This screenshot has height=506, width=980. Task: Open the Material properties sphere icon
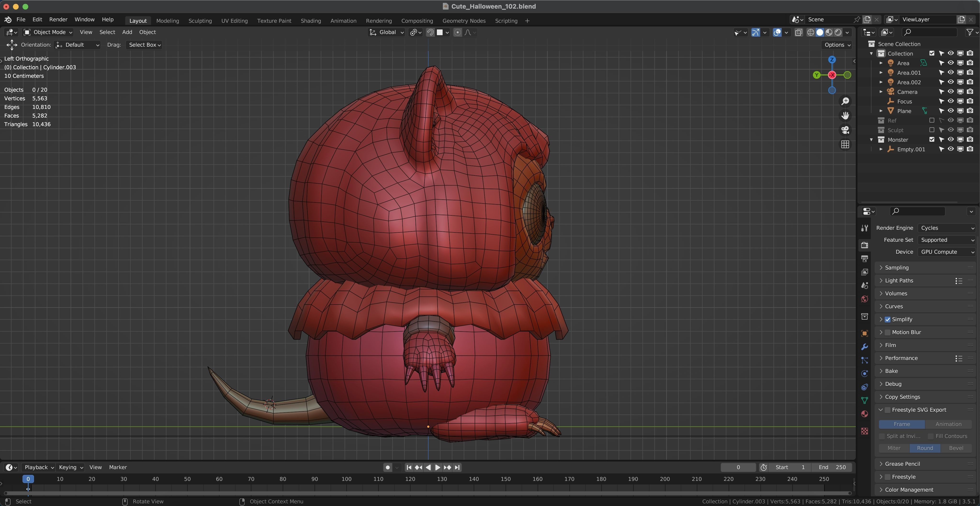(x=864, y=414)
